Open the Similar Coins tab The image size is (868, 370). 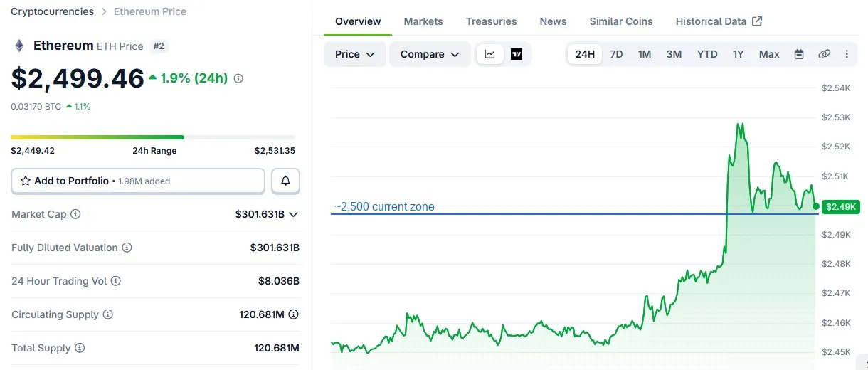[621, 21]
